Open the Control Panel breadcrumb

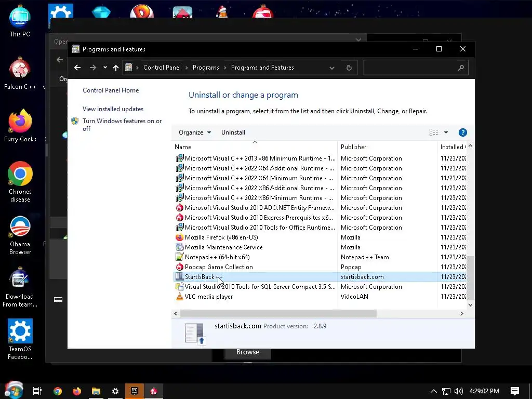[162, 68]
